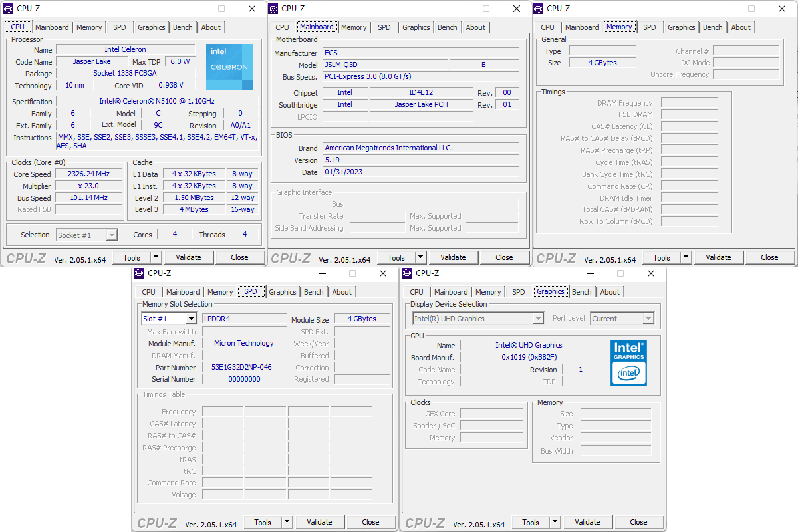This screenshot has width=798, height=532.
Task: Click the Close button in the SPD window
Action: 370,522
